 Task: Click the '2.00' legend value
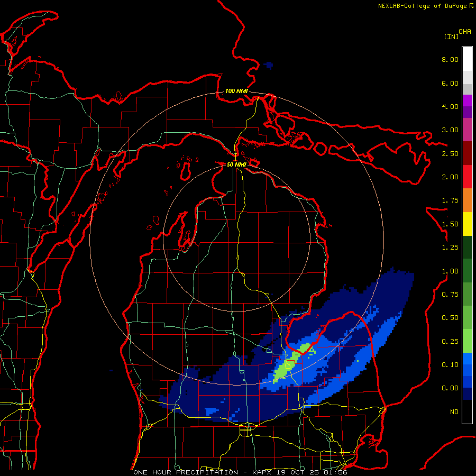[450, 177]
